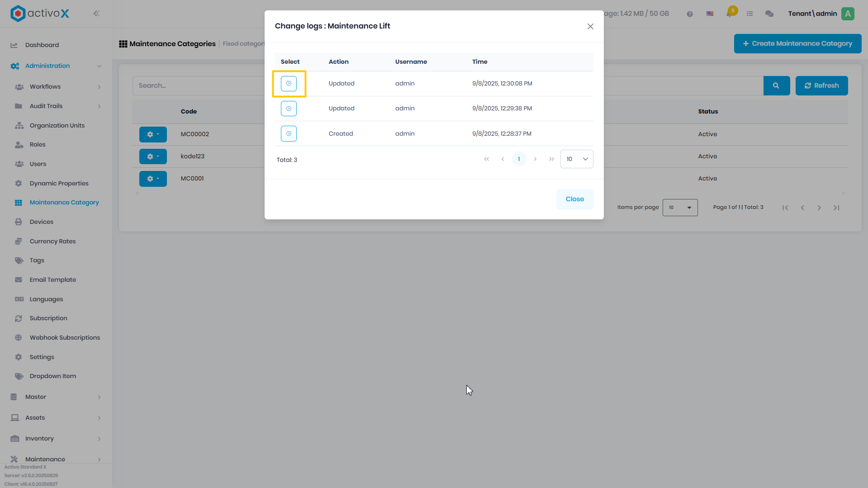Open notifications bell
Screen dimensions: 868x488
(729, 14)
